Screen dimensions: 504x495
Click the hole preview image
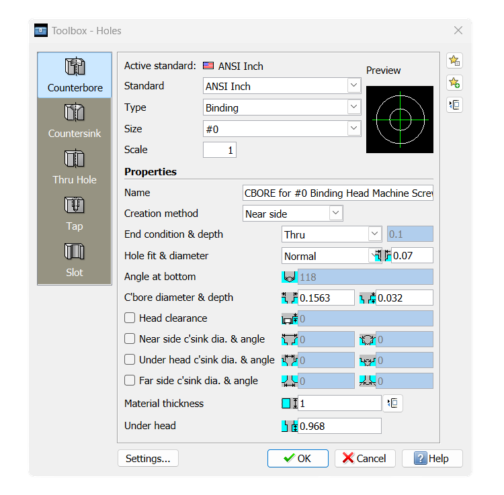point(400,120)
